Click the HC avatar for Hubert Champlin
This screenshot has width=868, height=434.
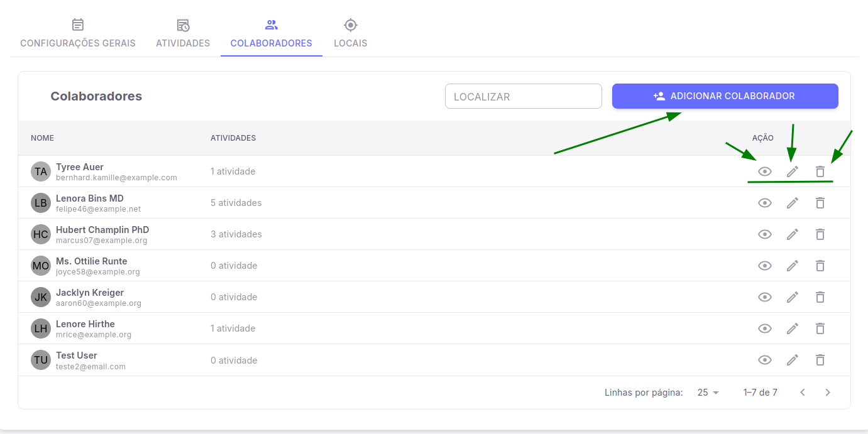click(41, 234)
